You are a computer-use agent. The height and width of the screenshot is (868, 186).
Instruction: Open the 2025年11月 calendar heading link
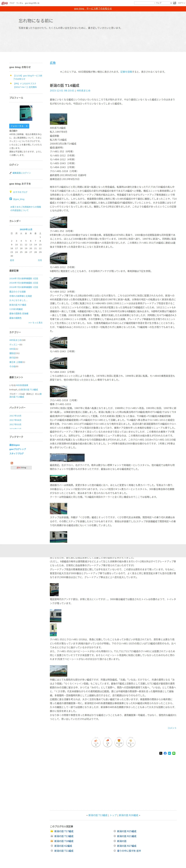point(26,229)
